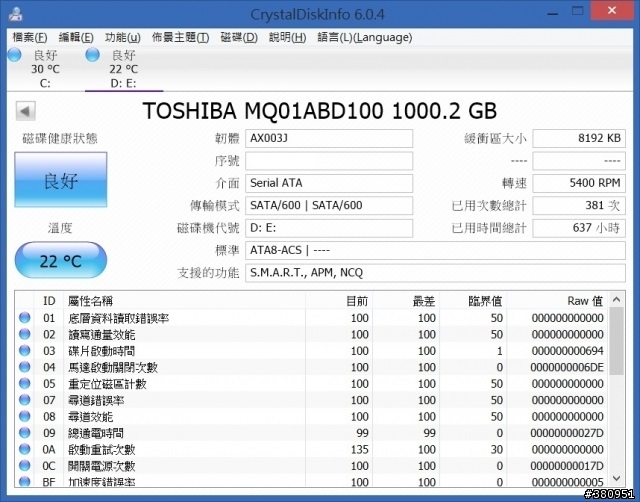
Task: Click the blue status dot for attribute 01
Action: tap(24, 318)
